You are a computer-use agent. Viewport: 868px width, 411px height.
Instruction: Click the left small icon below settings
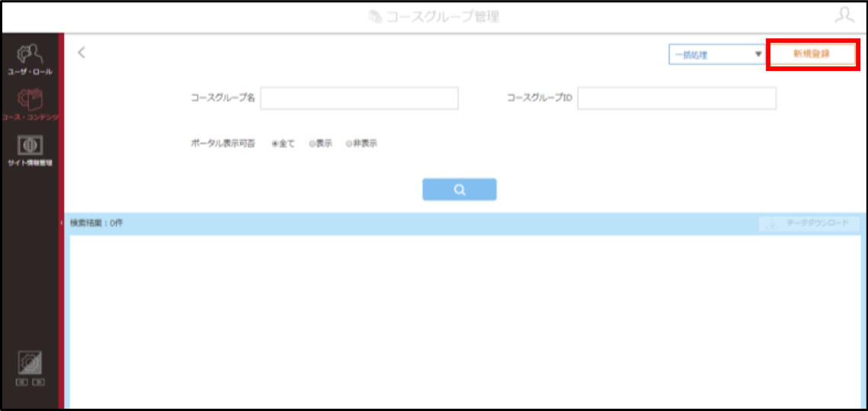click(x=21, y=382)
